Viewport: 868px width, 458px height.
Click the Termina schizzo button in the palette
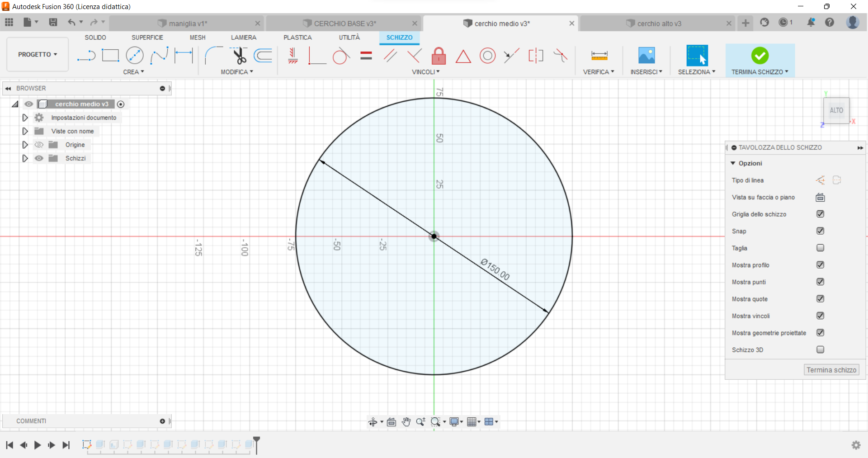pyautogui.click(x=831, y=369)
